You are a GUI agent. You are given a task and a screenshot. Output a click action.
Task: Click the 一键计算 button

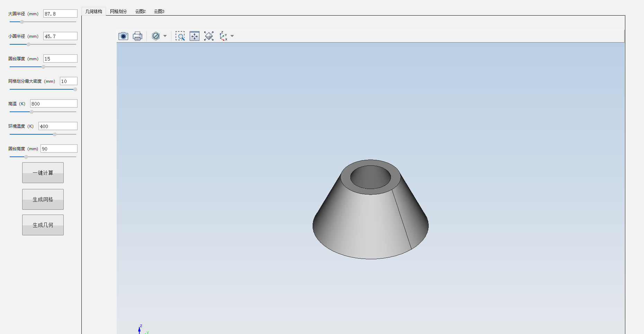[43, 173]
